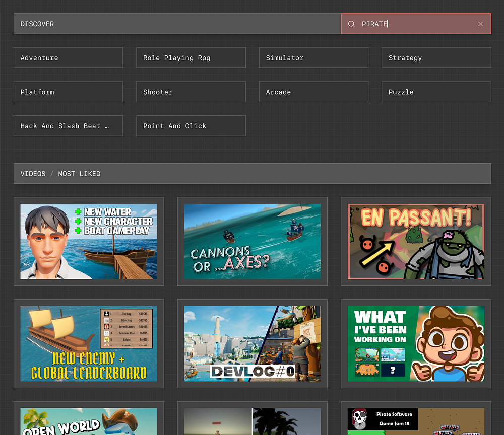Click VIDEOS in the section header
This screenshot has height=435, width=504.
click(33, 174)
